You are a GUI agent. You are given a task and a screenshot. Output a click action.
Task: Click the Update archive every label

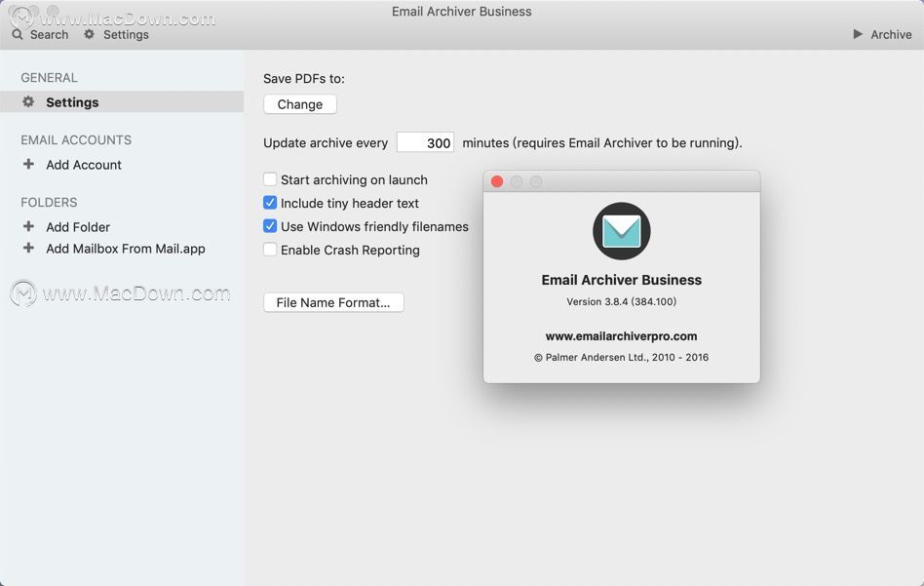(326, 143)
